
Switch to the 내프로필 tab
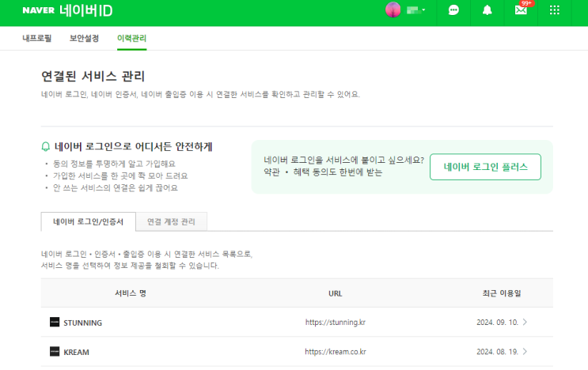pos(36,38)
